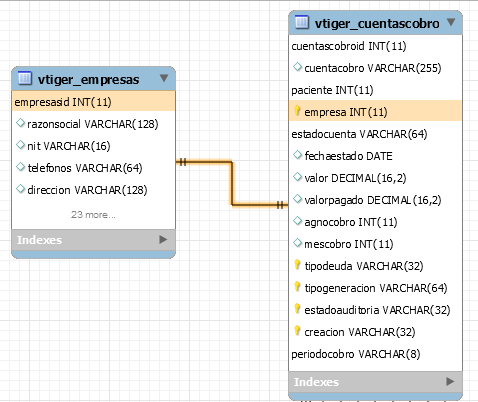Click diamond icon next to razonsocial column
Viewport: 478px width, 402px height.
(x=21, y=123)
